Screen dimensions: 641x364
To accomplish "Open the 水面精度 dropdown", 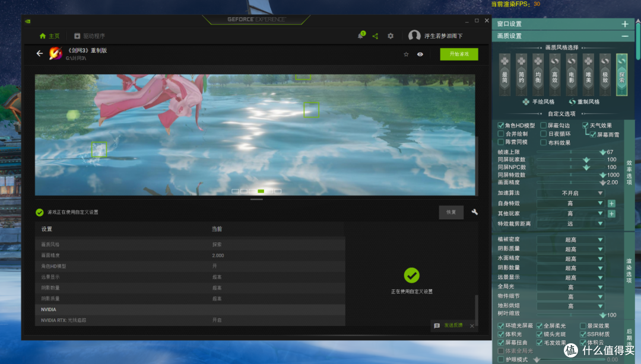I will coord(571,258).
